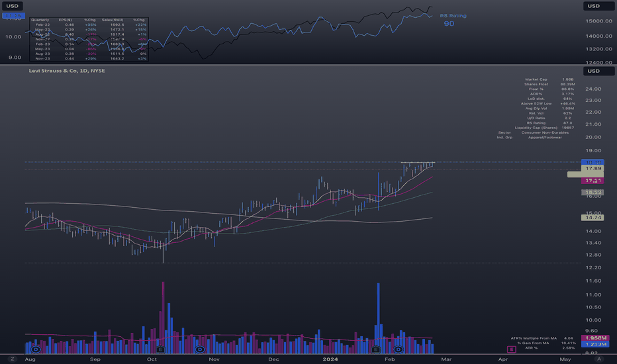The height and width of the screenshot is (364, 617).
Task: Select the Nov-23 quarter row label
Action: tap(42, 59)
